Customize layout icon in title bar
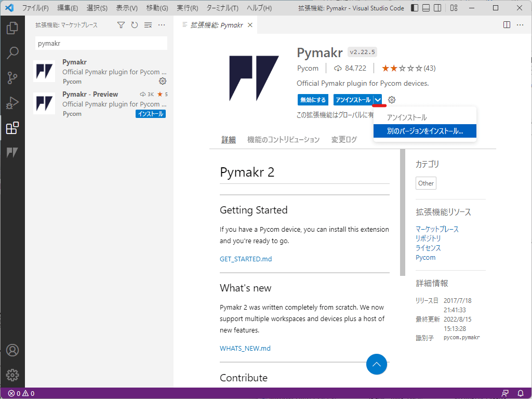 (454, 8)
